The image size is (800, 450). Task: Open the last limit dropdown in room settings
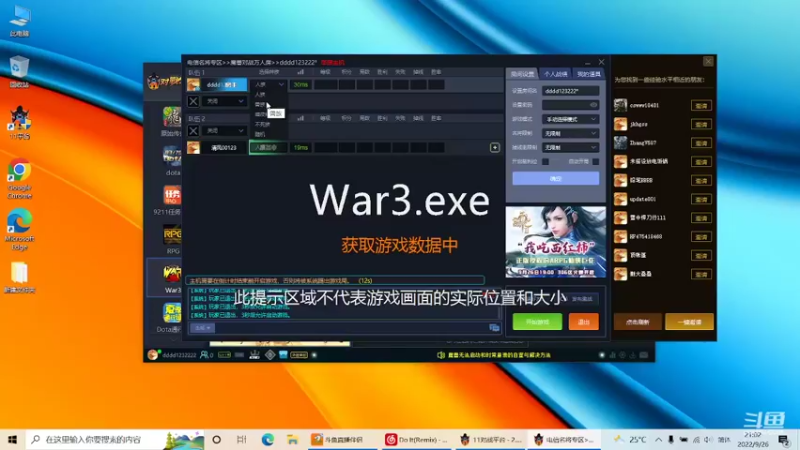[x=570, y=147]
